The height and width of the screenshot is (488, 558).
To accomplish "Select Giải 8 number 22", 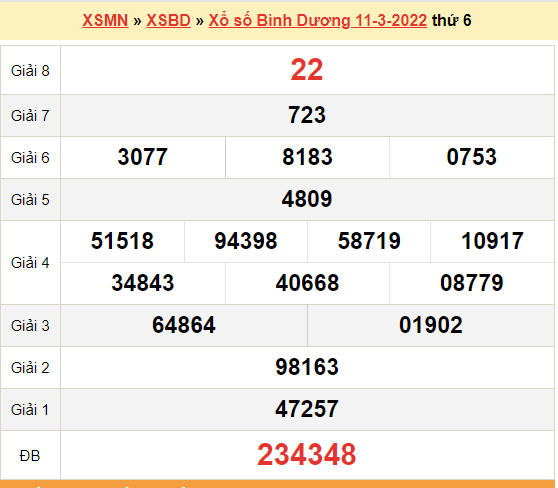I will point(307,69).
